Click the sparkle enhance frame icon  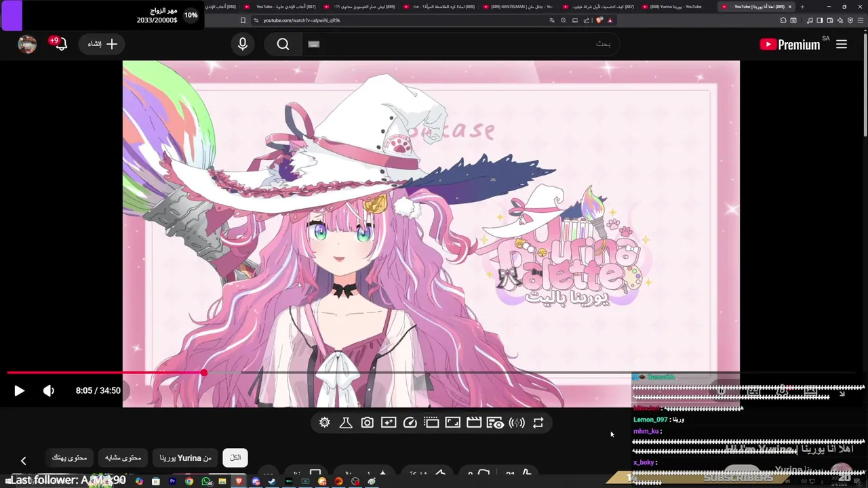[x=389, y=423]
